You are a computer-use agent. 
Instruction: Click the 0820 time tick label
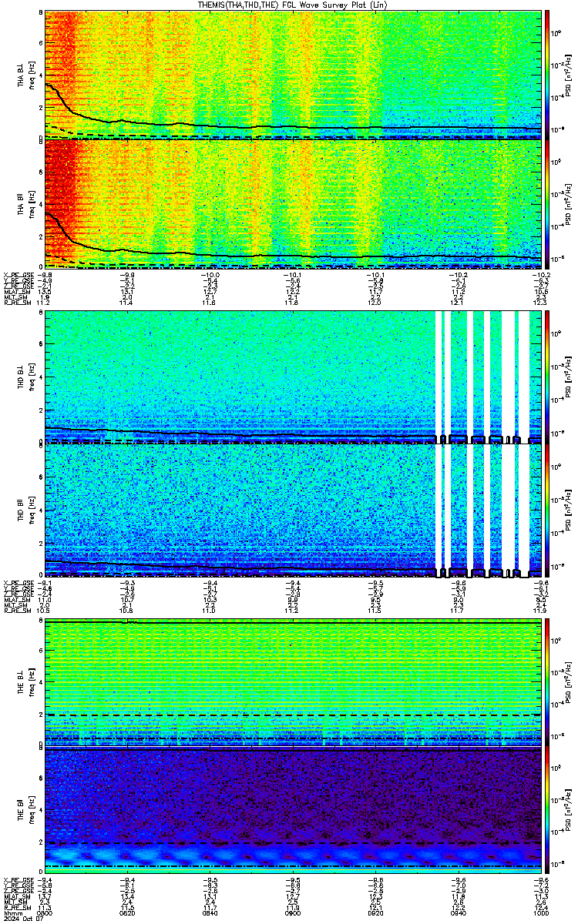(128, 913)
